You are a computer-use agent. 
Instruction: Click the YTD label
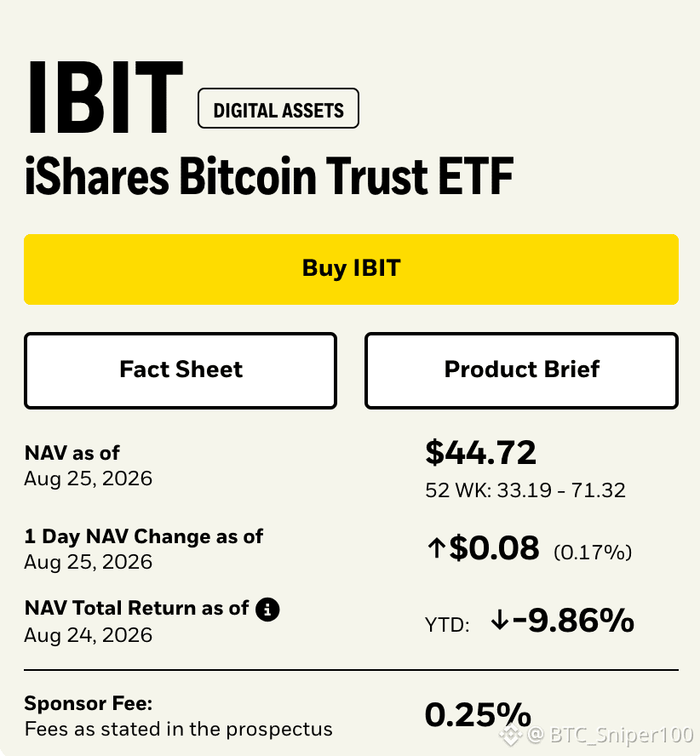point(447,625)
